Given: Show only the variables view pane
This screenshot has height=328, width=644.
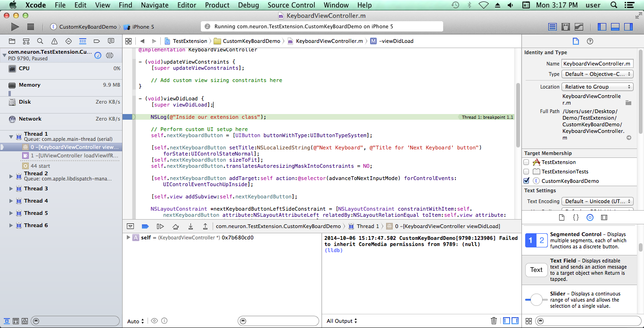Looking at the screenshot, I should [507, 321].
